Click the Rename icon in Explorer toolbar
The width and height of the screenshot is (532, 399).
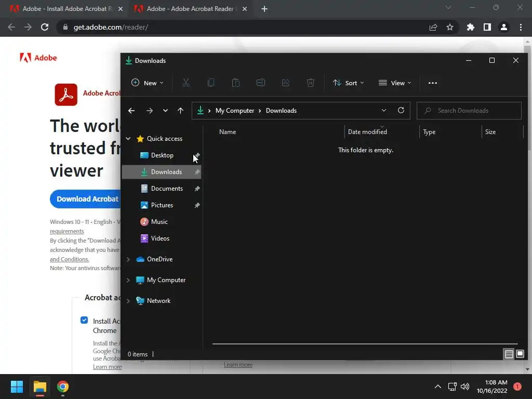pos(261,83)
